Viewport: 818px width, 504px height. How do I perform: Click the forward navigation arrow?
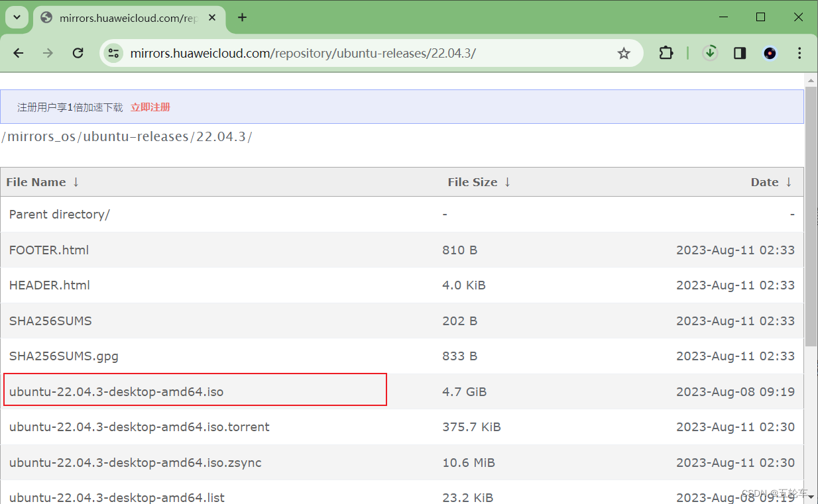pyautogui.click(x=48, y=53)
